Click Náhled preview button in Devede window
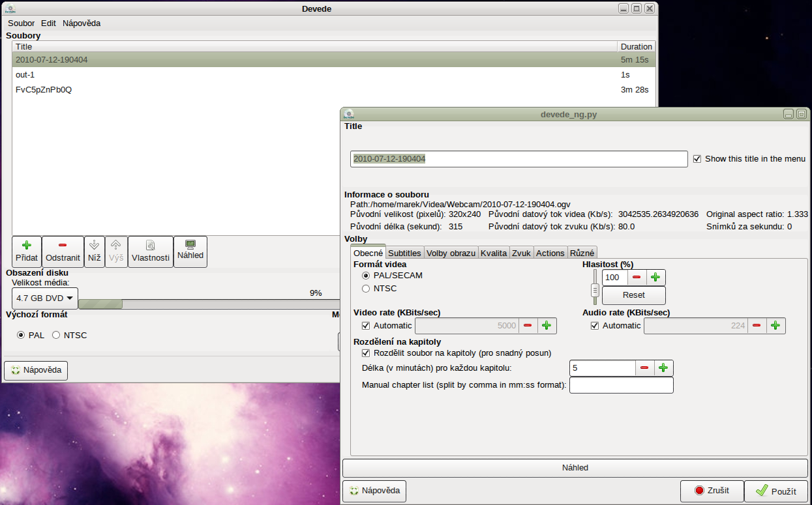Screen dimensions: 812x505 point(190,252)
